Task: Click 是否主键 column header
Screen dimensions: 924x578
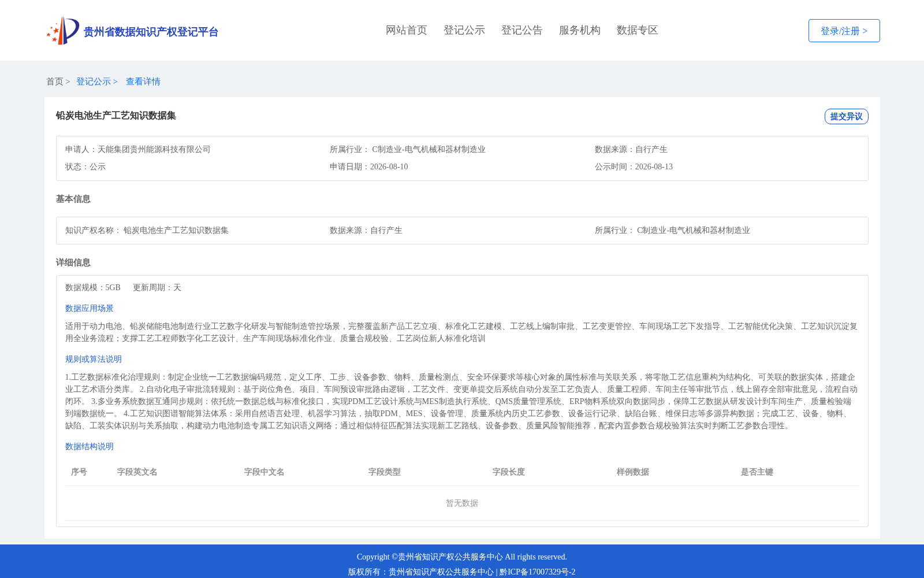Action: pyautogui.click(x=757, y=472)
